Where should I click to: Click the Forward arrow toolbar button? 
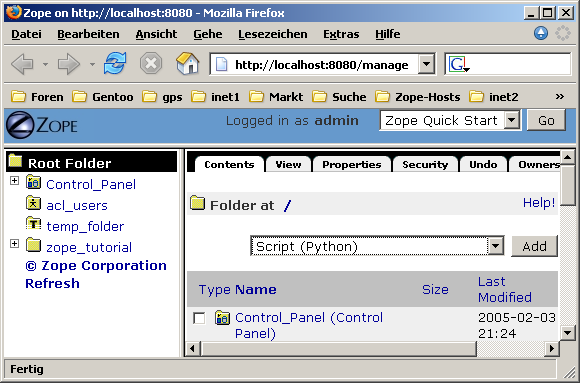[x=69, y=64]
